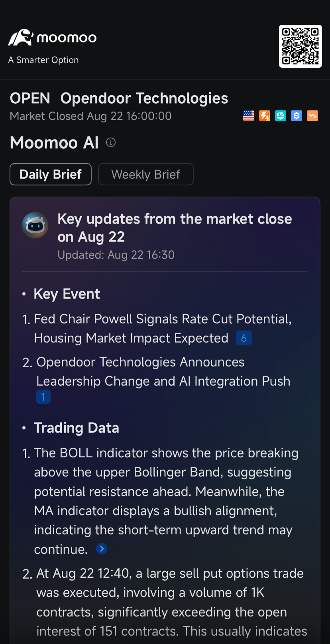
Task: Open Fed Chair Powell rate cut headline
Action: pyautogui.click(x=163, y=329)
